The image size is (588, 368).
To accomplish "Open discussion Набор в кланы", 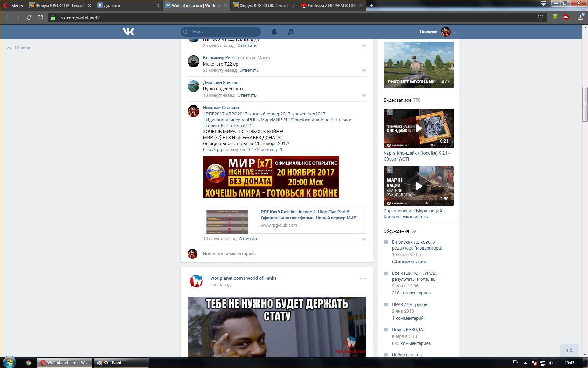I will [407, 355].
